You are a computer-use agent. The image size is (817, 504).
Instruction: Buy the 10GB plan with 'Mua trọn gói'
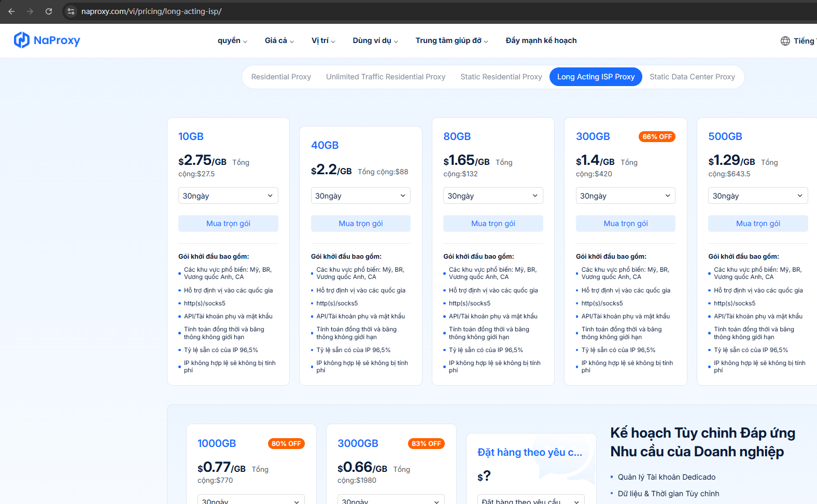coord(228,223)
